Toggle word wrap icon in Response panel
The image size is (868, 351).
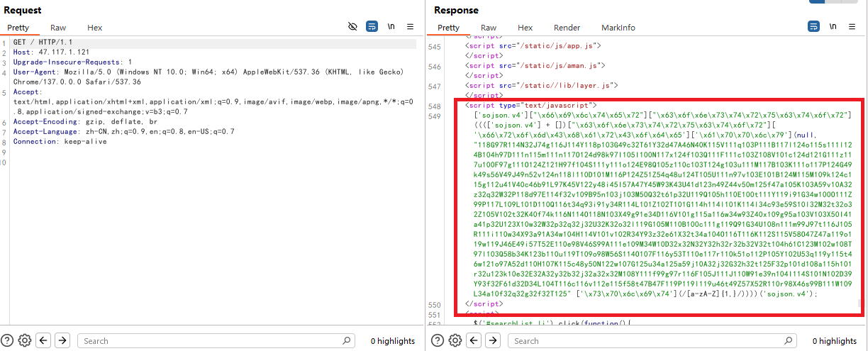pyautogui.click(x=814, y=26)
